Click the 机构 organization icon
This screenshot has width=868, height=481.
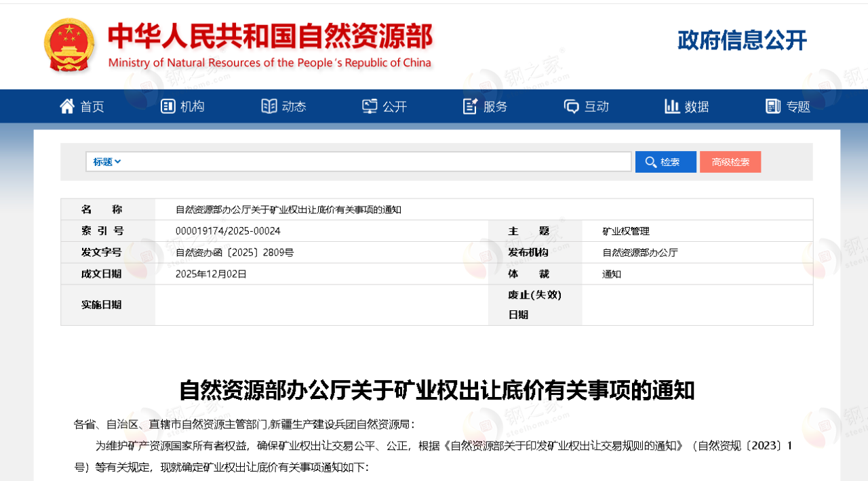167,106
